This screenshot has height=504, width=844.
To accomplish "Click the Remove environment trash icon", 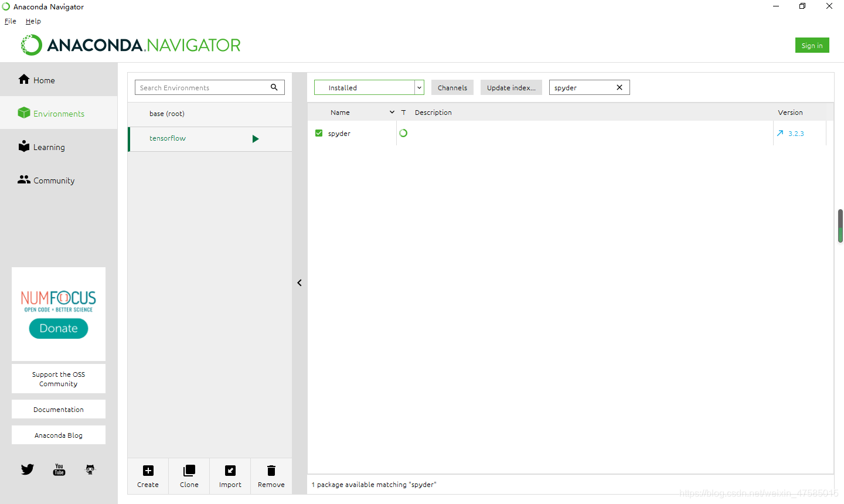I will 271,471.
